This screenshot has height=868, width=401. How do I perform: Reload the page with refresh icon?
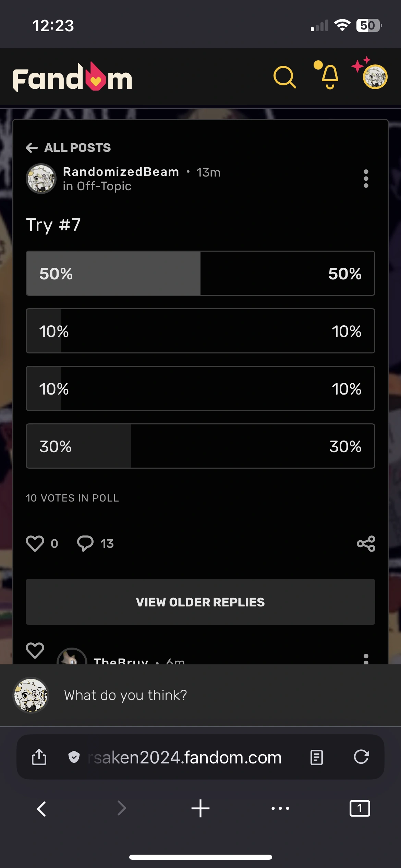(361, 757)
